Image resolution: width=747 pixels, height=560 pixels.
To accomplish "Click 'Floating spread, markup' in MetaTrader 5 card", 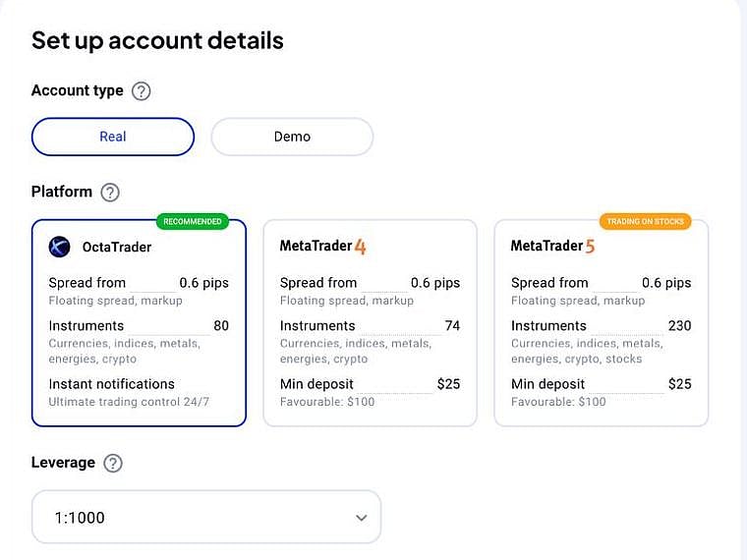I will (578, 301).
